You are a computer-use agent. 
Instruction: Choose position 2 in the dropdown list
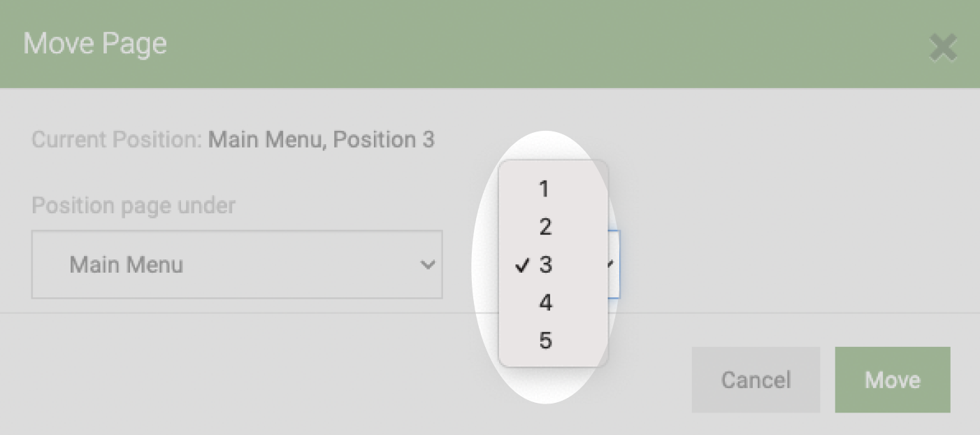553,227
